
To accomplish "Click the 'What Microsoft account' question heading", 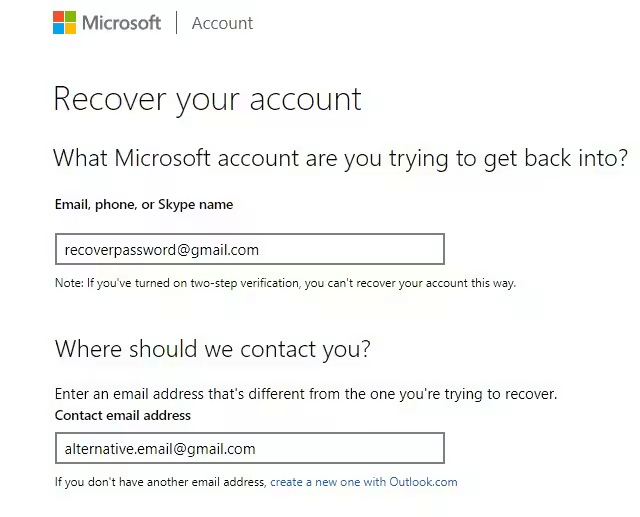I will 340,158.
